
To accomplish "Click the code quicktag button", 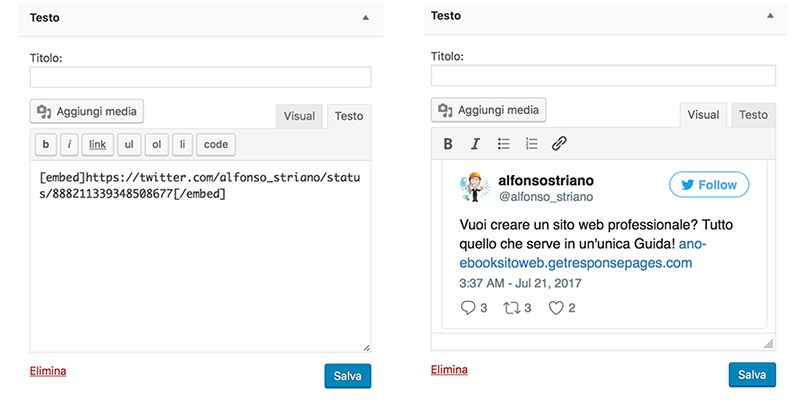I will coord(215,145).
